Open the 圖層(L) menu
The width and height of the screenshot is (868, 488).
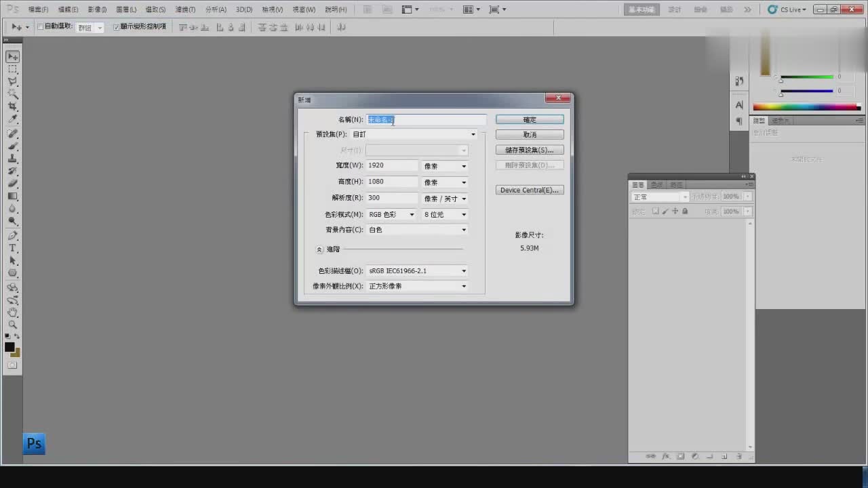126,9
